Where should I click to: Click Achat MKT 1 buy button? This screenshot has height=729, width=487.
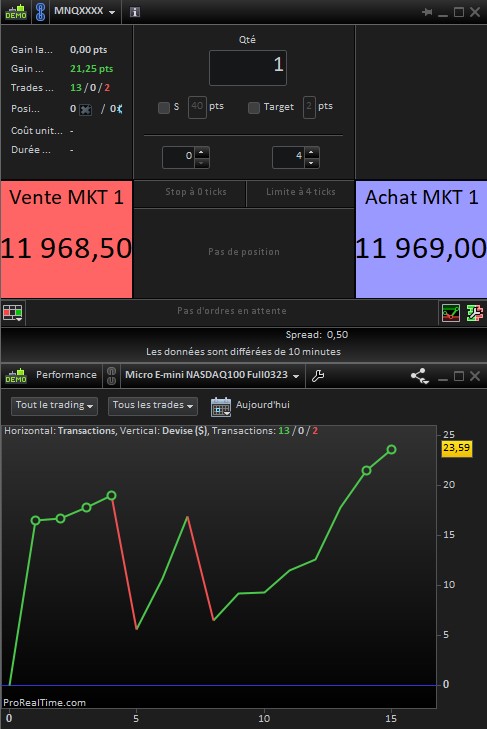click(x=421, y=239)
